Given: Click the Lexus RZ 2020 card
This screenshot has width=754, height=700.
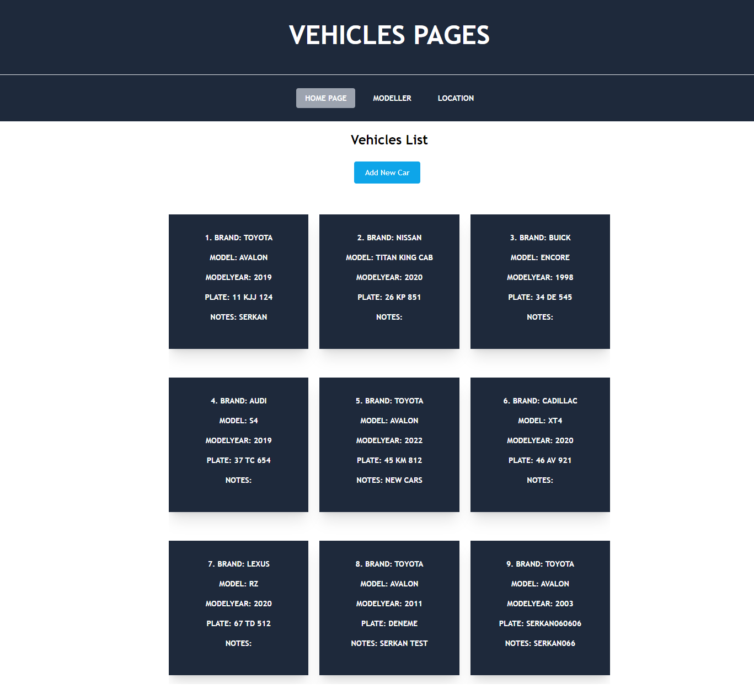Looking at the screenshot, I should click(238, 607).
